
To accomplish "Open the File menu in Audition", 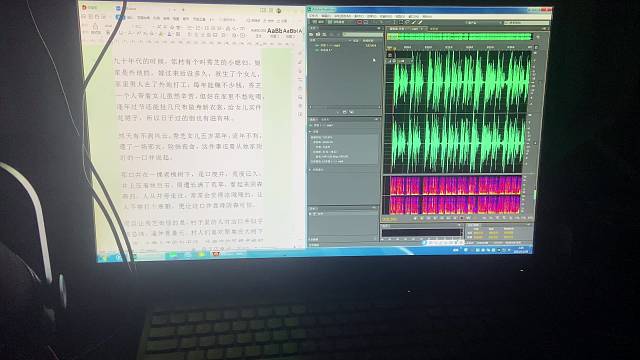I will point(313,16).
